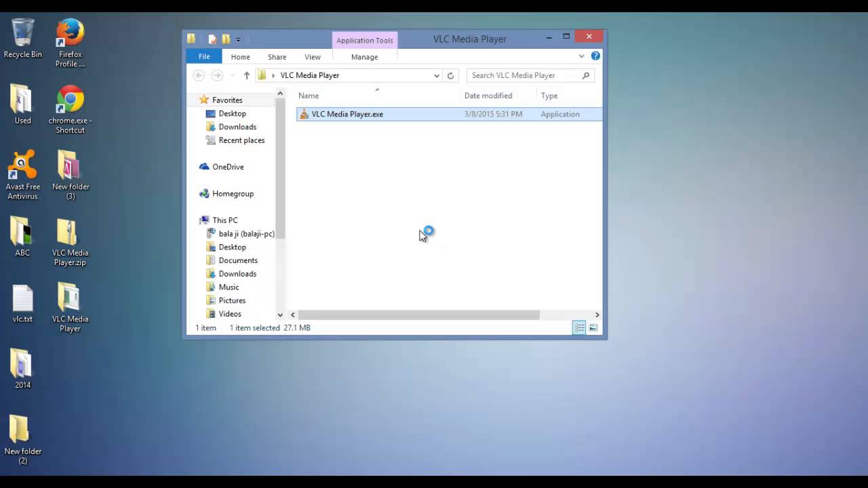The image size is (868, 488).
Task: Select This PC in the navigation pane
Action: (224, 220)
